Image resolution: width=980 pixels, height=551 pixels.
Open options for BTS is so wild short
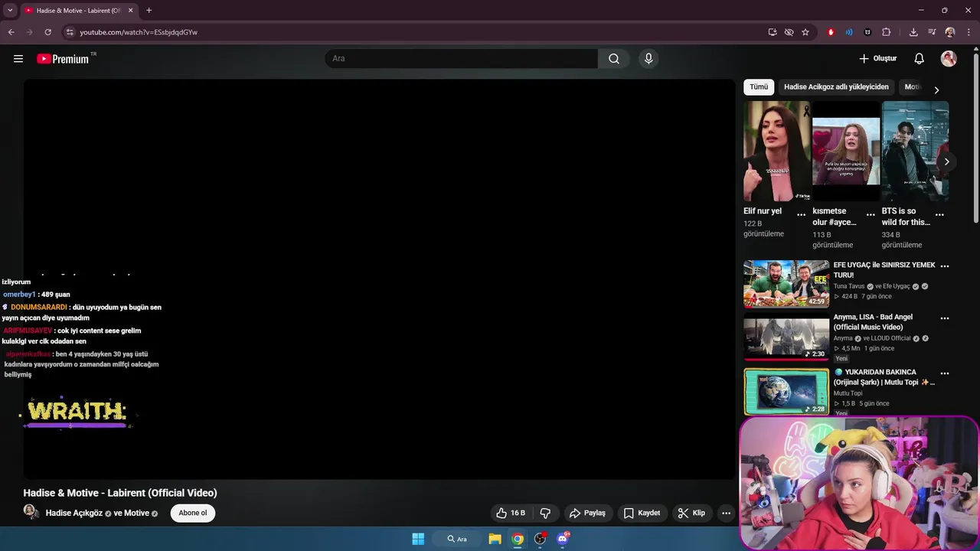939,215
